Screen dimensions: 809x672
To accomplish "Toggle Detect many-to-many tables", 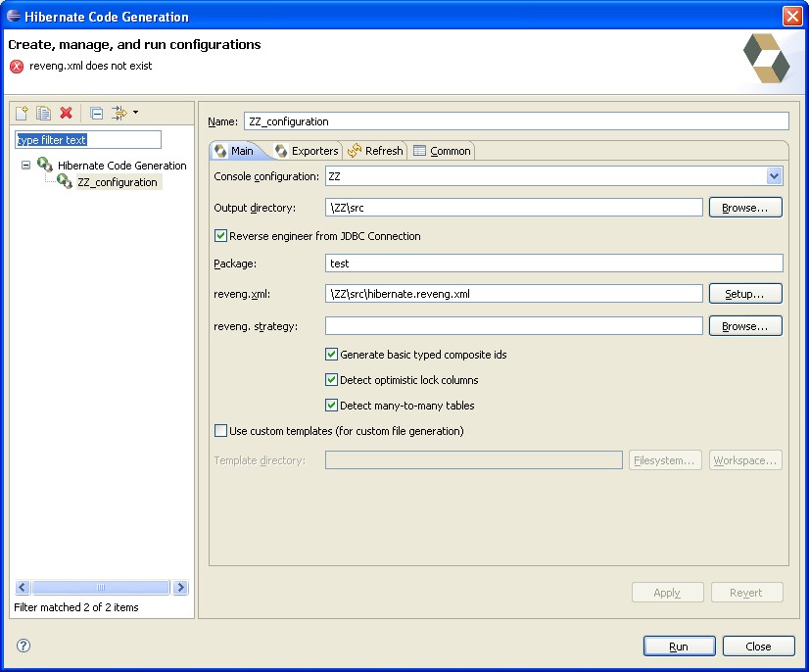I will (x=331, y=406).
